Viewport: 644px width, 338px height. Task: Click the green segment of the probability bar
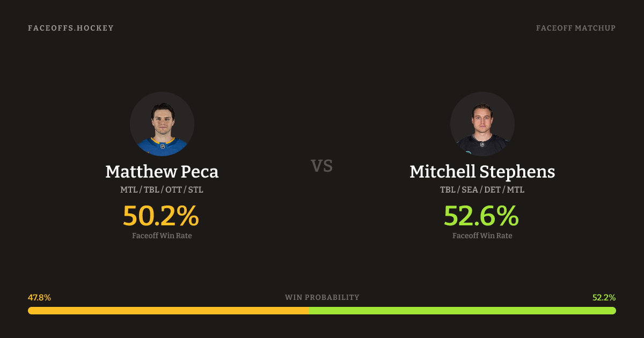click(462, 311)
